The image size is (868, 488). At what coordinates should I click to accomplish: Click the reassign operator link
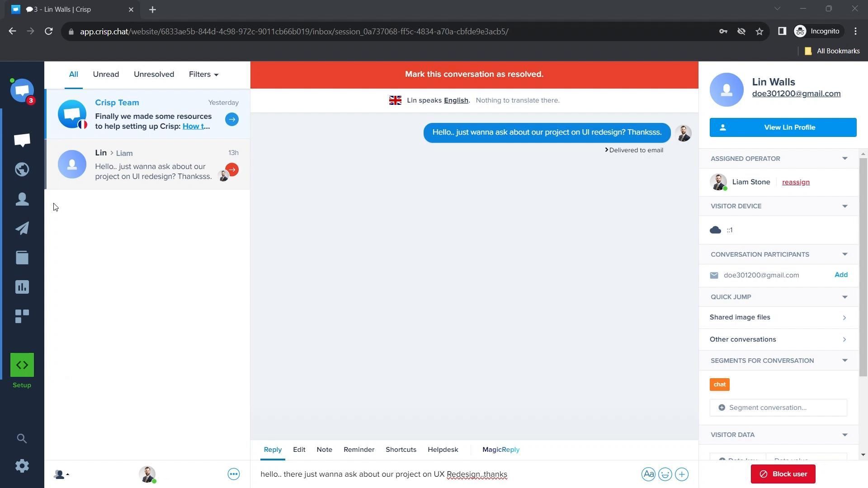coord(796,182)
